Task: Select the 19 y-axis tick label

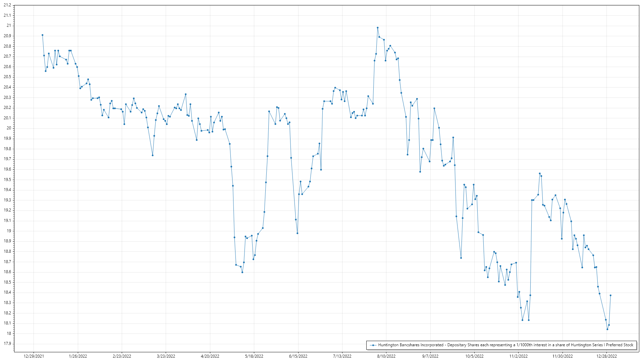Action: tap(9, 231)
